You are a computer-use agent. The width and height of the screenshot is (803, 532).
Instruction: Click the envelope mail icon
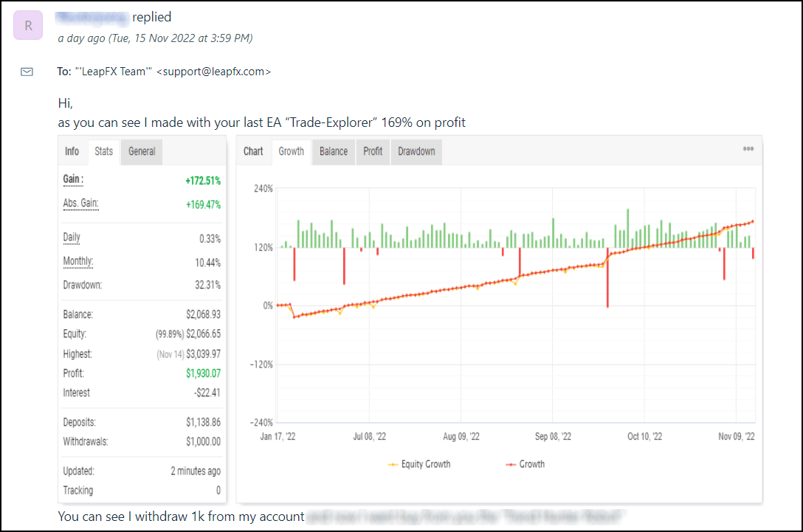click(x=27, y=72)
